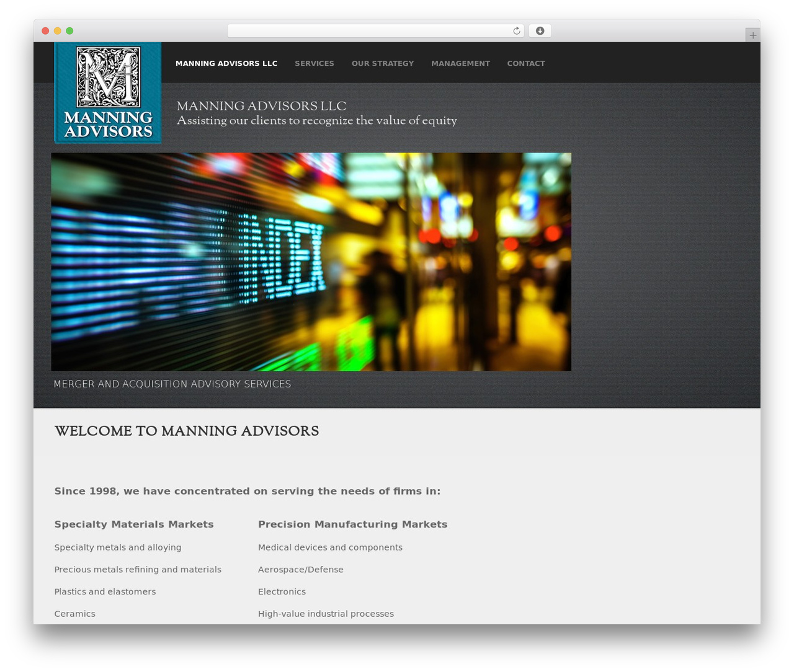Click the 'Assisting our clients' tagline
This screenshot has width=794, height=672.
(x=317, y=121)
